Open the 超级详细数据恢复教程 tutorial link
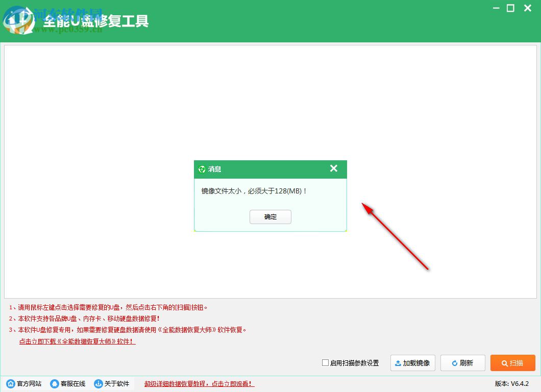Viewport: 541px width, 392px height. [199, 383]
